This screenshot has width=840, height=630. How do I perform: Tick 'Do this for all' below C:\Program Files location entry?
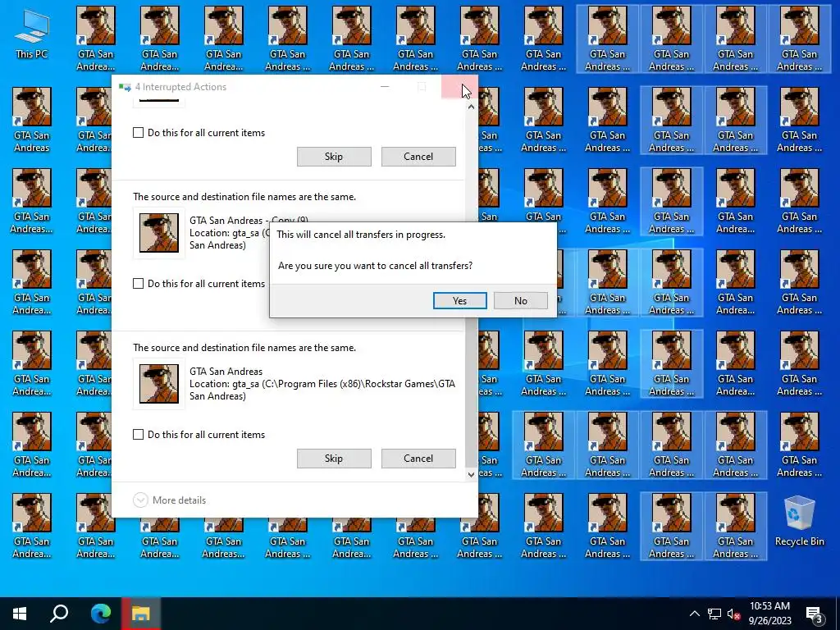point(138,435)
